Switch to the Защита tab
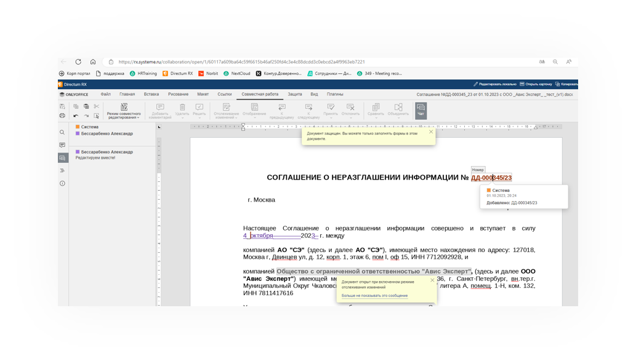The height and width of the screenshot is (364, 636). click(295, 95)
